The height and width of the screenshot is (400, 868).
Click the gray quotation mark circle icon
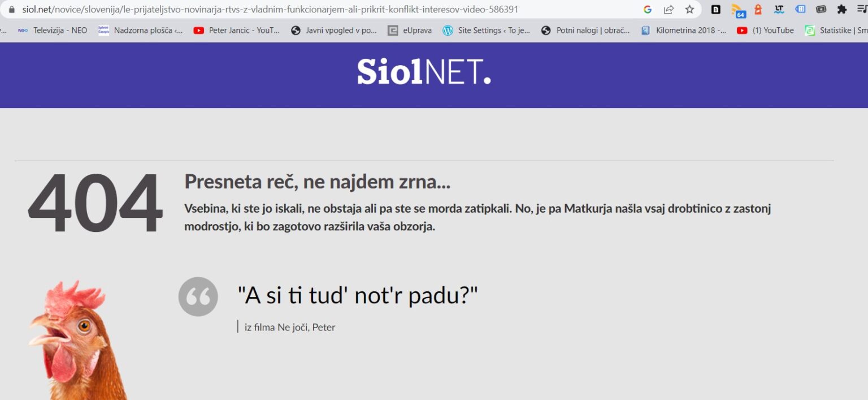click(x=198, y=296)
